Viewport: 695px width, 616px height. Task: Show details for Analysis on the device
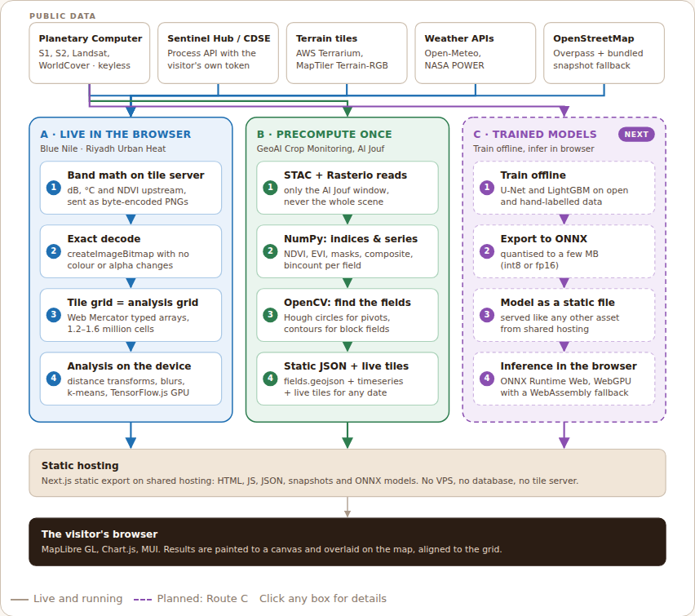click(131, 379)
